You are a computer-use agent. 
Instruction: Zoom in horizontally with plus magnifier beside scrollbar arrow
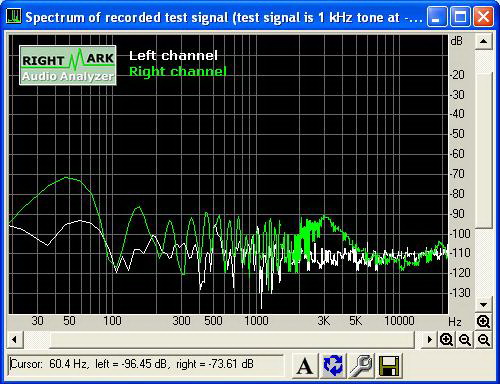point(446,340)
